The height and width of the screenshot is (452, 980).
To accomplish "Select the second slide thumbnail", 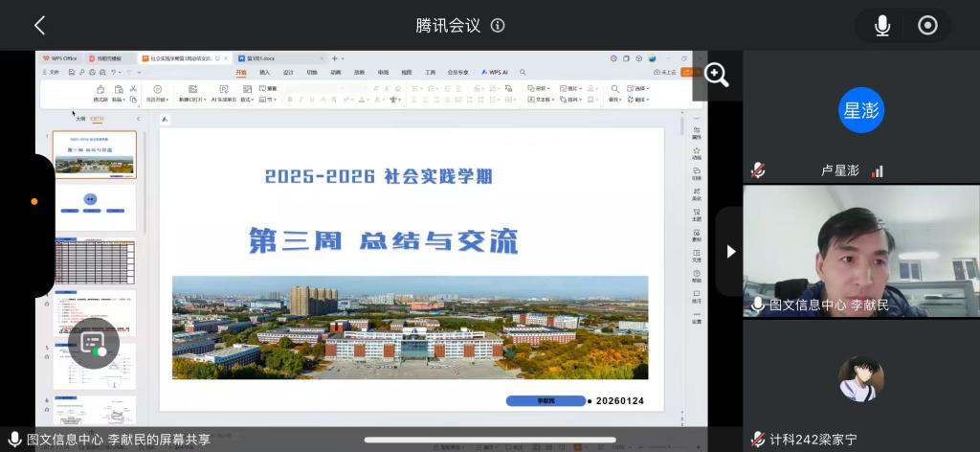I will (94, 206).
